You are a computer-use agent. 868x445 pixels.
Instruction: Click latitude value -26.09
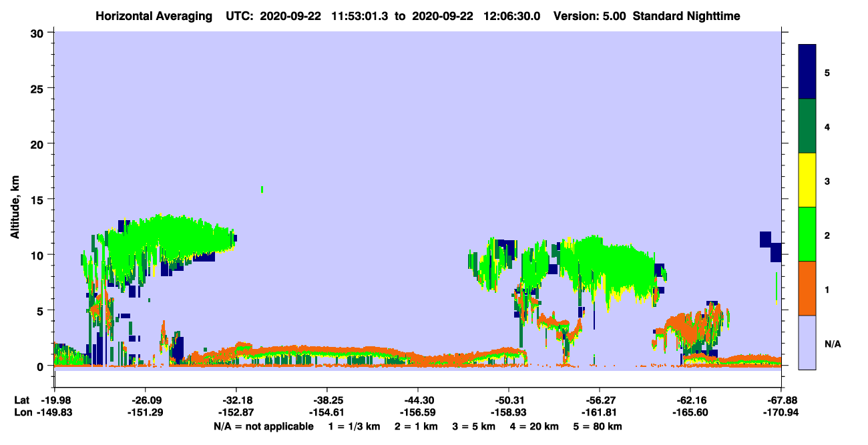[145, 400]
